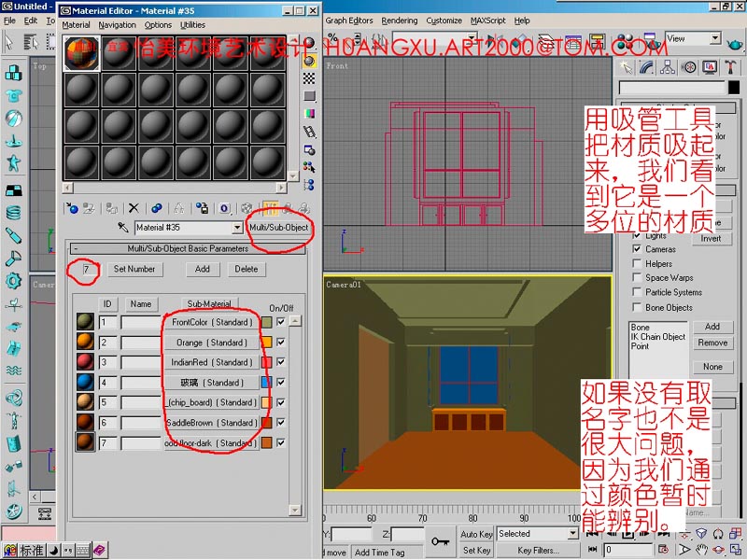The image size is (747, 560).
Task: Click Put to Library icon
Action: pyautogui.click(x=202, y=208)
